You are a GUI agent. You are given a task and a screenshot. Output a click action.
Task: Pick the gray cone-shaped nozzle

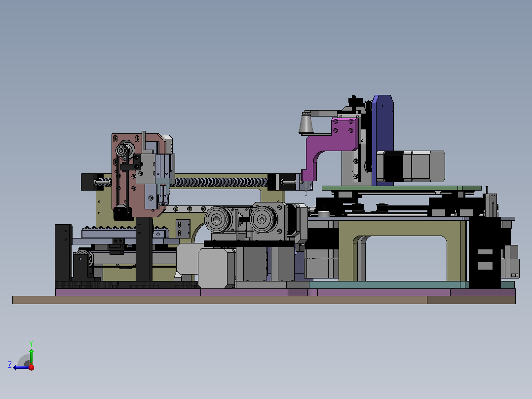[x=306, y=123]
